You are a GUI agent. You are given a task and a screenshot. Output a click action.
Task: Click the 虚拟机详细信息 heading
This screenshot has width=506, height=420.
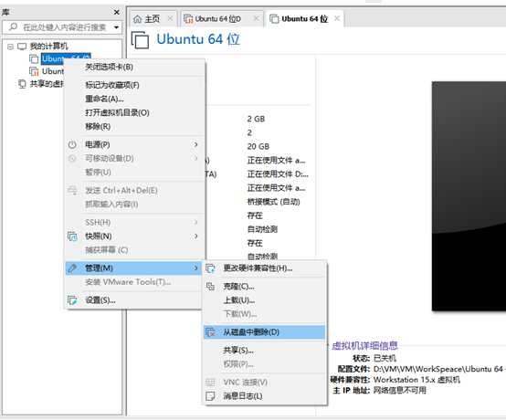coord(364,346)
